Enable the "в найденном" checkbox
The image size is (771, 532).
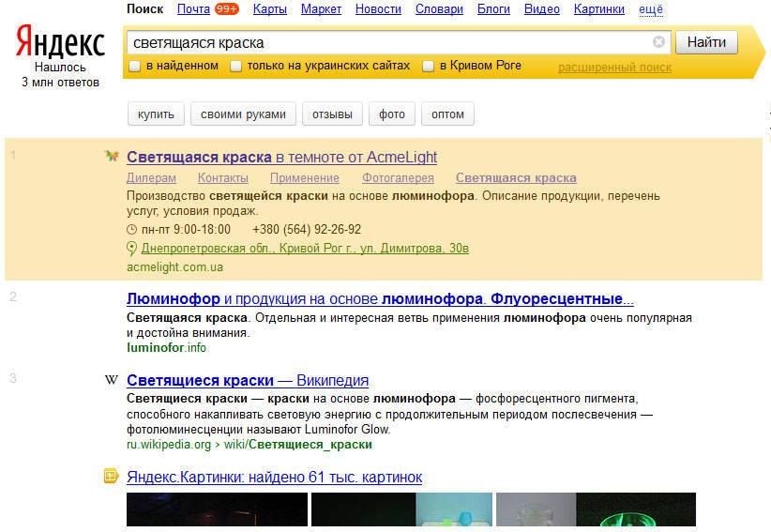pyautogui.click(x=134, y=66)
